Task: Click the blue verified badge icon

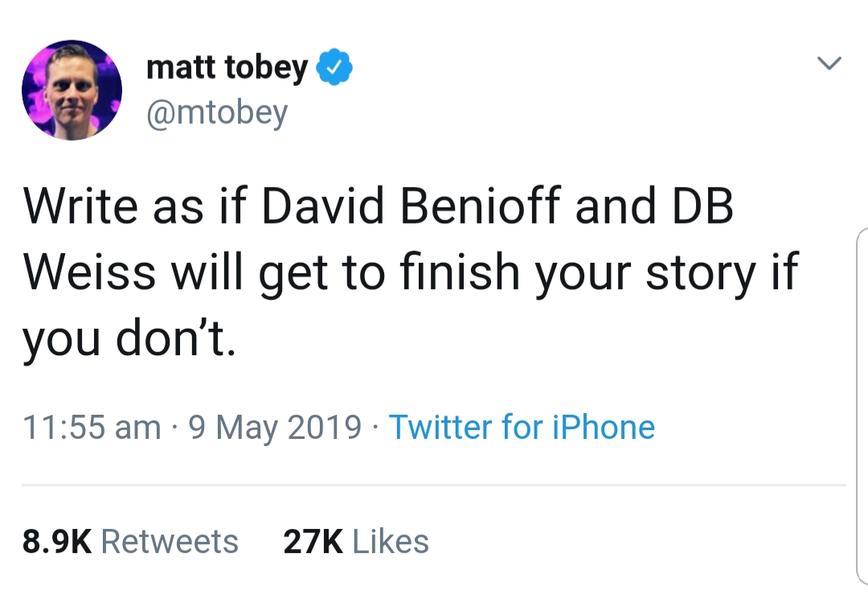Action: tap(335, 68)
